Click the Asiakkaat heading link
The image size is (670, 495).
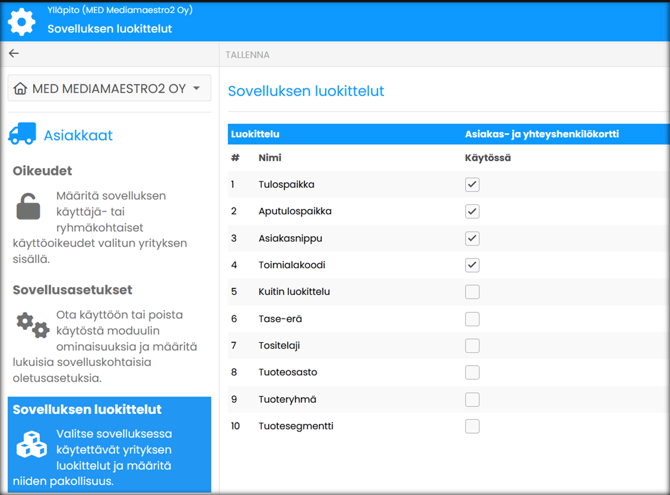click(78, 135)
